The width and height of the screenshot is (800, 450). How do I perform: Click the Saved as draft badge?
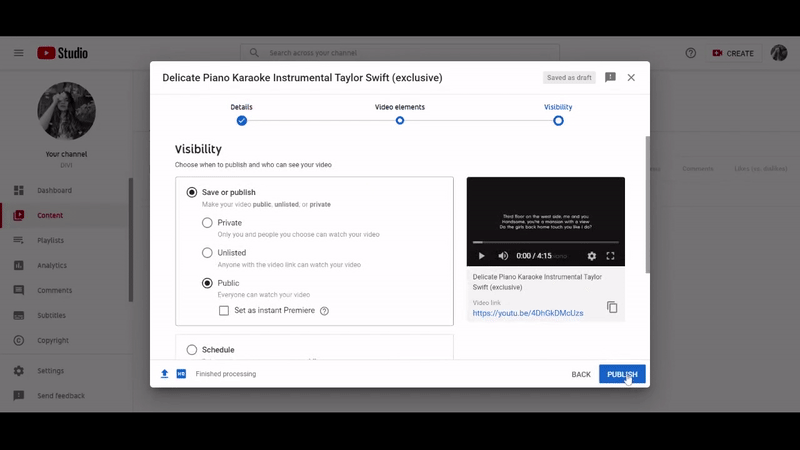pyautogui.click(x=569, y=78)
